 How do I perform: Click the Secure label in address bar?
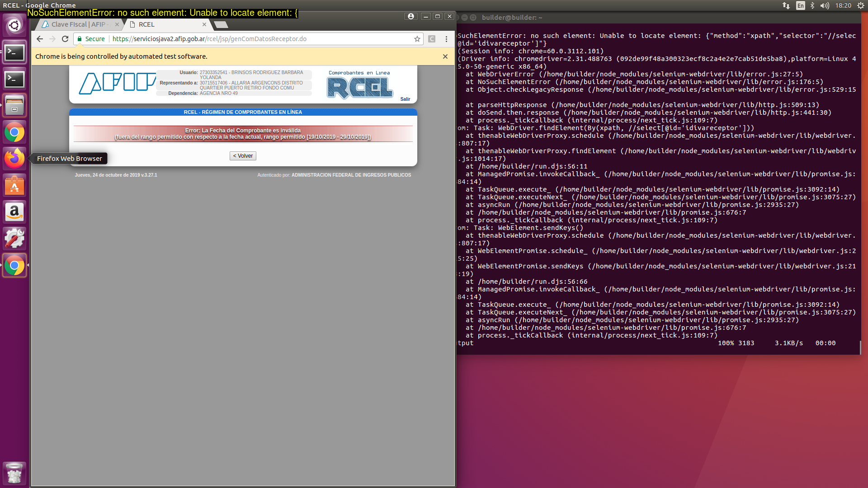click(95, 39)
